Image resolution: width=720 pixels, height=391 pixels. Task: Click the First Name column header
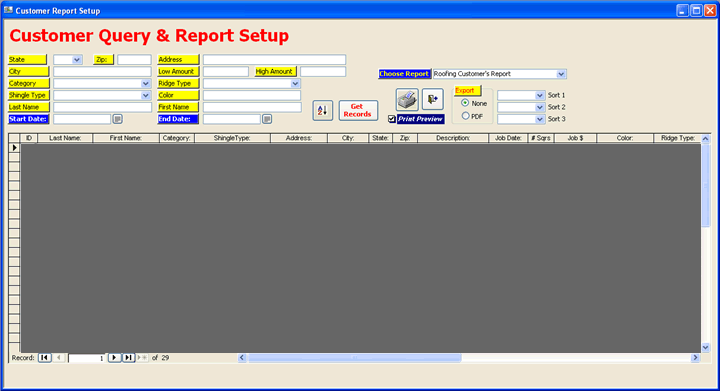[126, 138]
